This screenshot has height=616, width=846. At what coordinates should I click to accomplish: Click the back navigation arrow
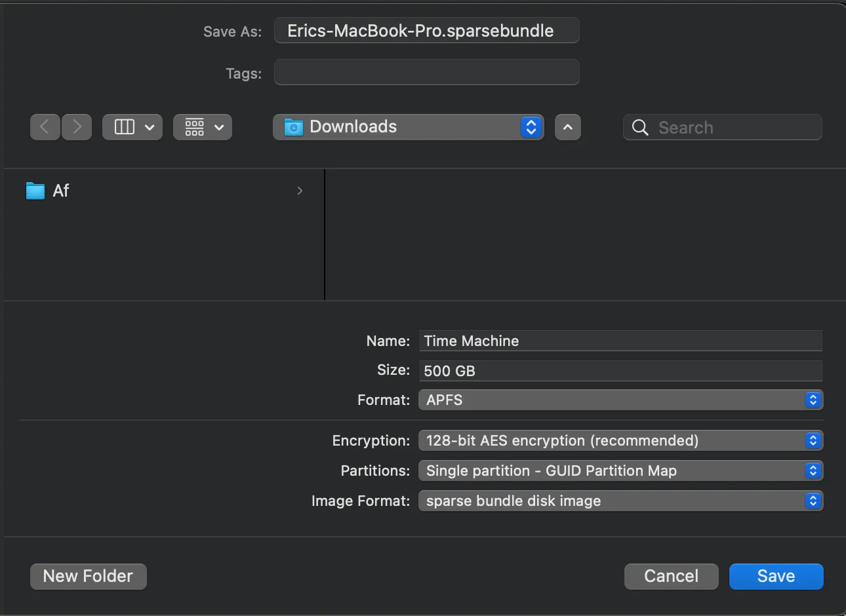(45, 127)
